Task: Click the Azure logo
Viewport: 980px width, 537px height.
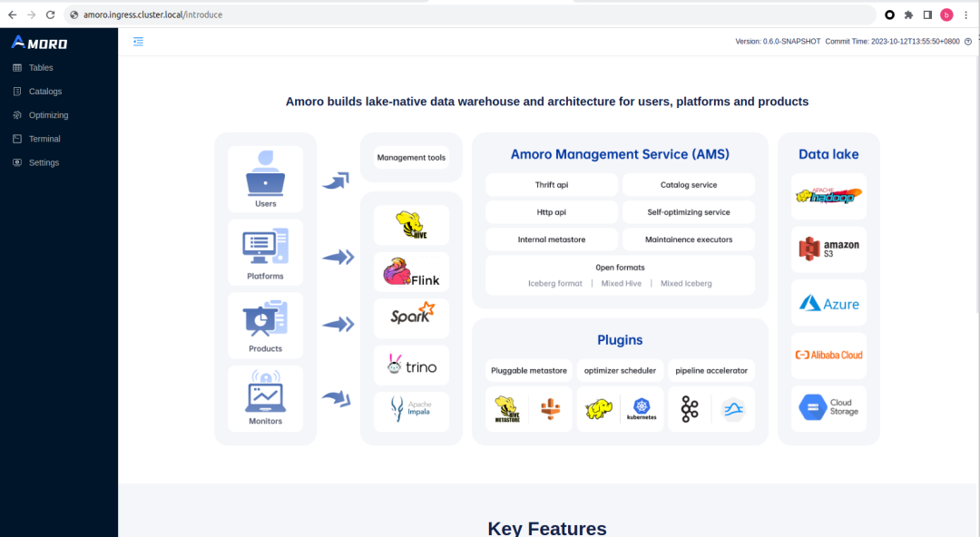Action: (x=828, y=303)
